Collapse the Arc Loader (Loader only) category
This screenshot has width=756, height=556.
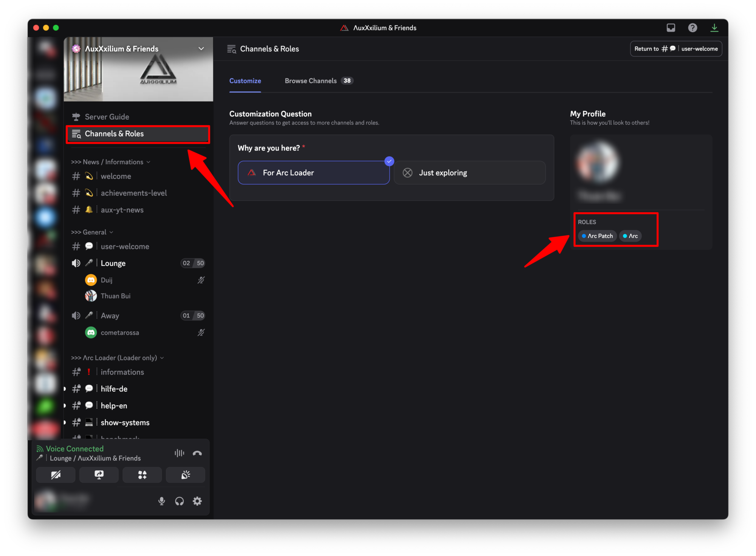click(x=117, y=358)
